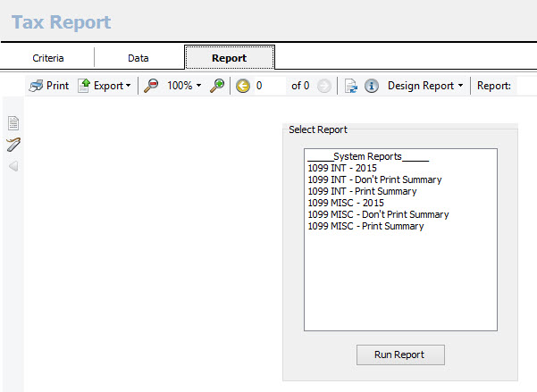
Task: Click the greyed-out next page arrow
Action: coord(323,86)
